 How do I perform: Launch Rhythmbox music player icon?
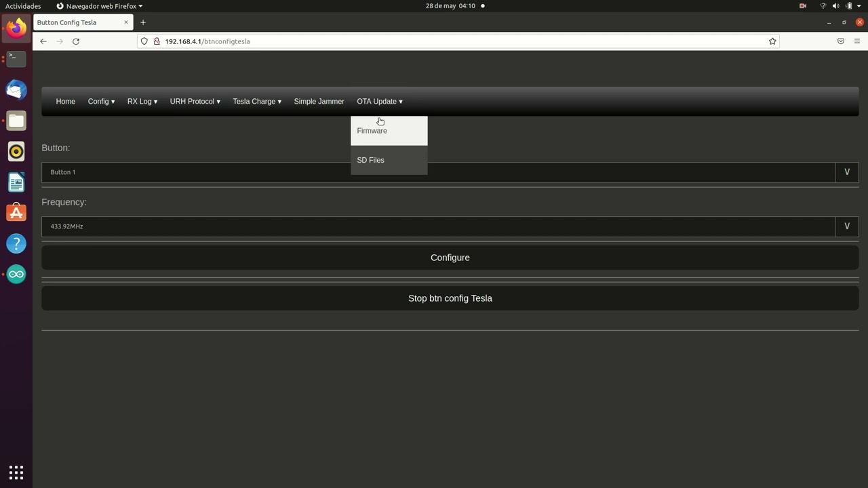[x=16, y=151]
